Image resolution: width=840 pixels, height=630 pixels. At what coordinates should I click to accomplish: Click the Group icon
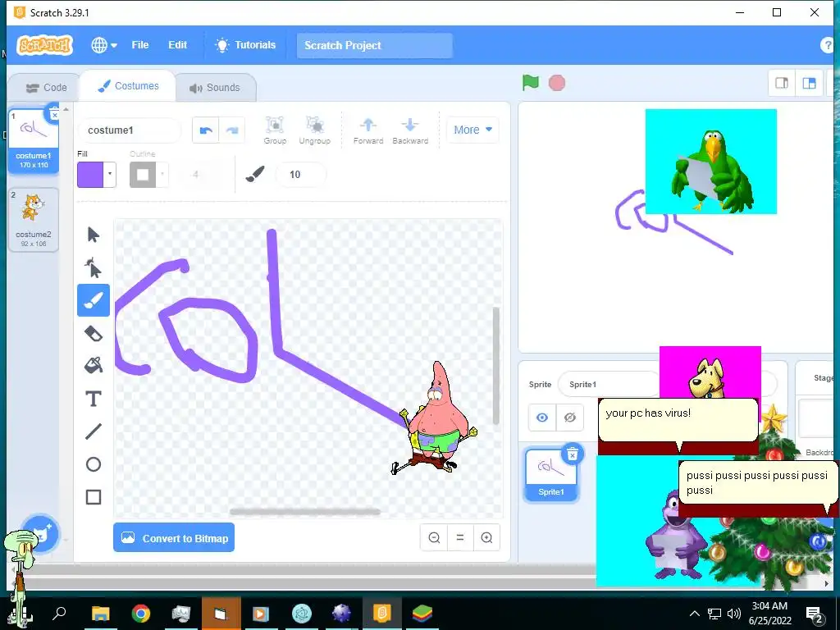275,130
